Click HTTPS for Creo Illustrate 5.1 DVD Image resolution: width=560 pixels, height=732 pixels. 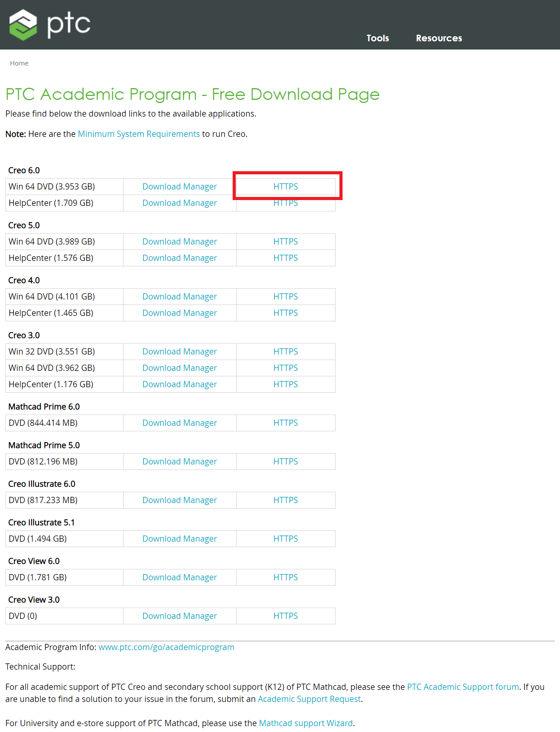[x=286, y=539]
